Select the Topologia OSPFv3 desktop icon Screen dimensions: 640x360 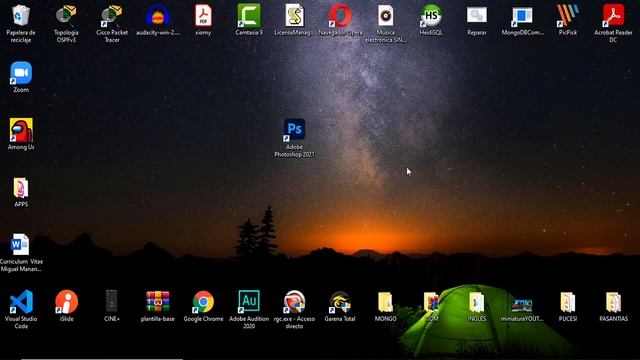pyautogui.click(x=66, y=16)
